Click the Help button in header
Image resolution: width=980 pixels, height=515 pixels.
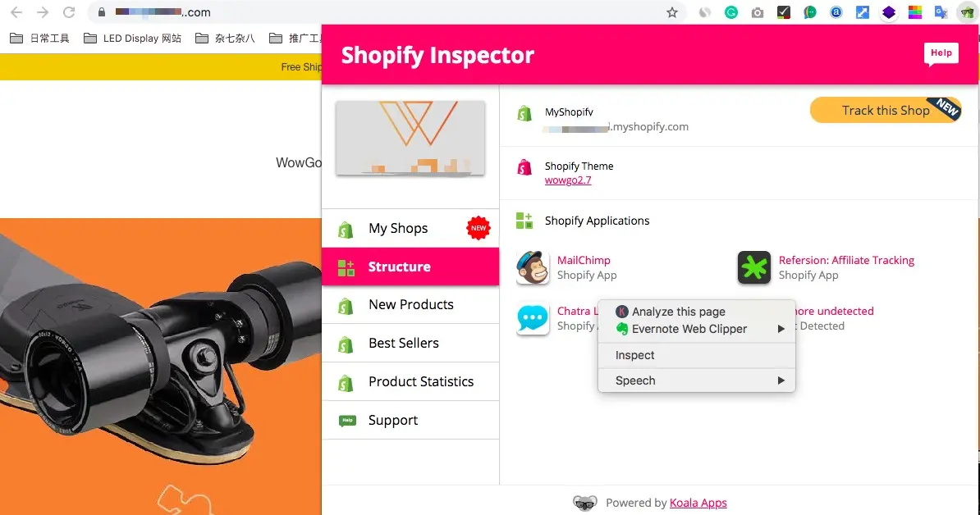click(941, 53)
